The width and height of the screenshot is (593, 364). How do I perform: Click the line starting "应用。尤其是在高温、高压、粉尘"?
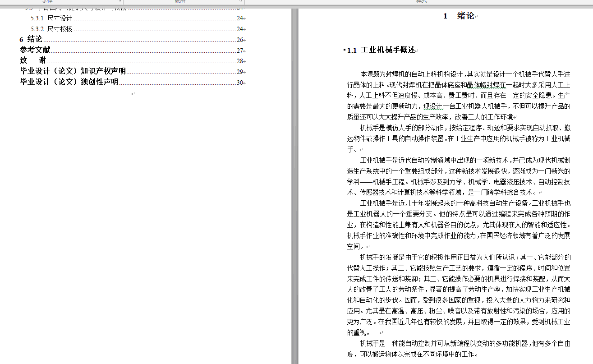pyautogui.click(x=459, y=311)
